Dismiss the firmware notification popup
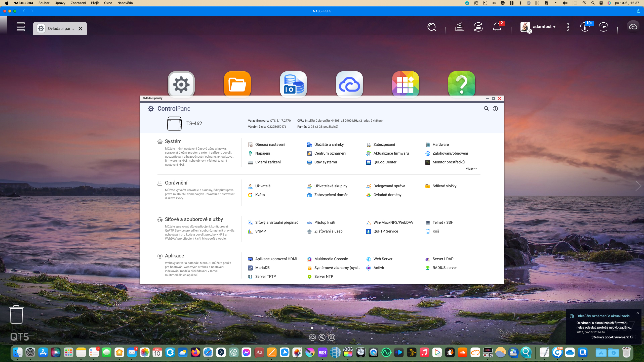 coord(637,313)
